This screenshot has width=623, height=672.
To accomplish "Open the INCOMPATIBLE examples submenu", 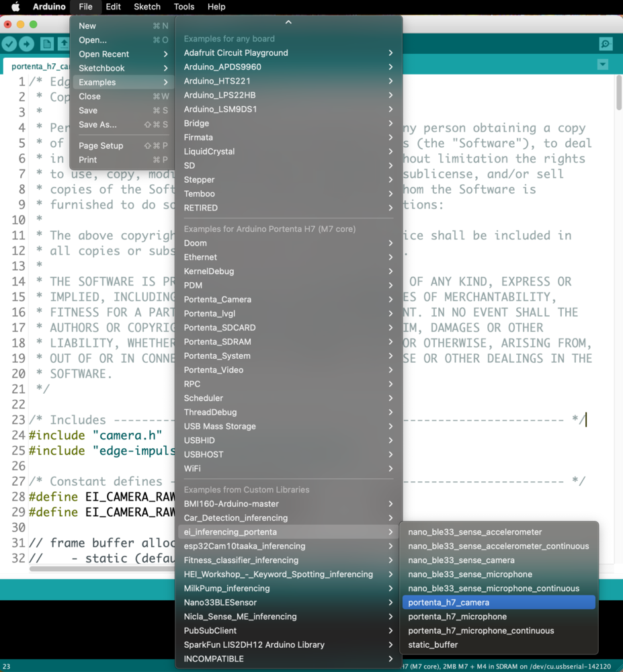I will coord(288,659).
